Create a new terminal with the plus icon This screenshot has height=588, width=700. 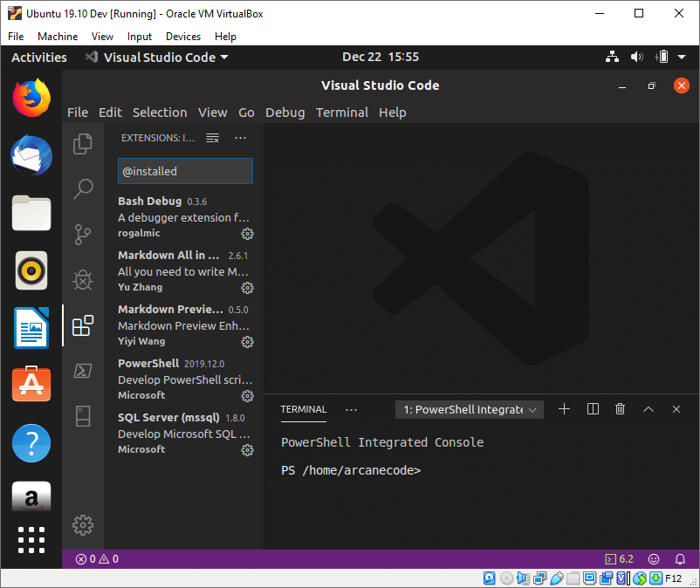pyautogui.click(x=565, y=409)
